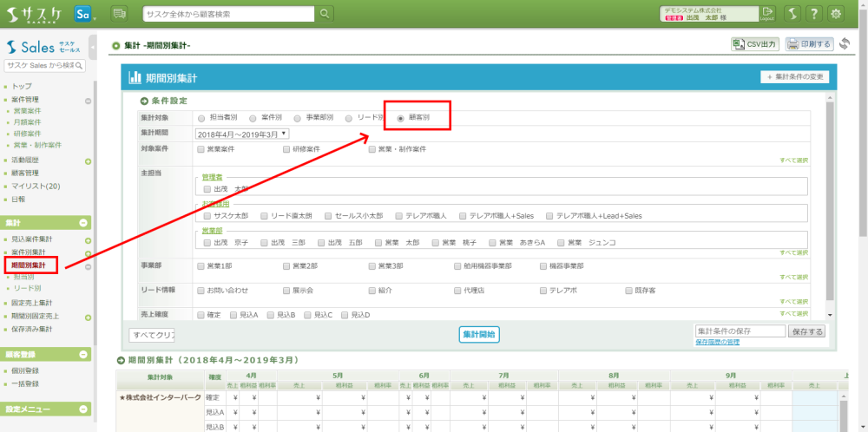
Task: Click the CSV出力 export button
Action: click(754, 44)
